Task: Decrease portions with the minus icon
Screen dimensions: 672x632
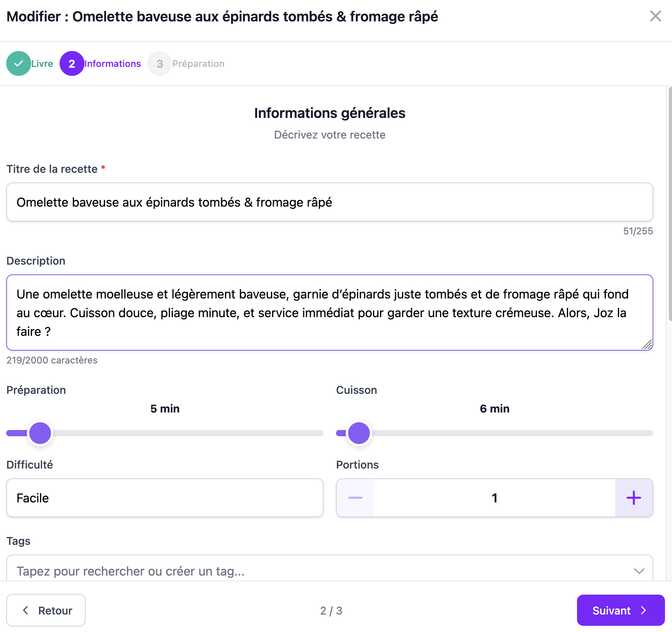Action: click(x=355, y=498)
